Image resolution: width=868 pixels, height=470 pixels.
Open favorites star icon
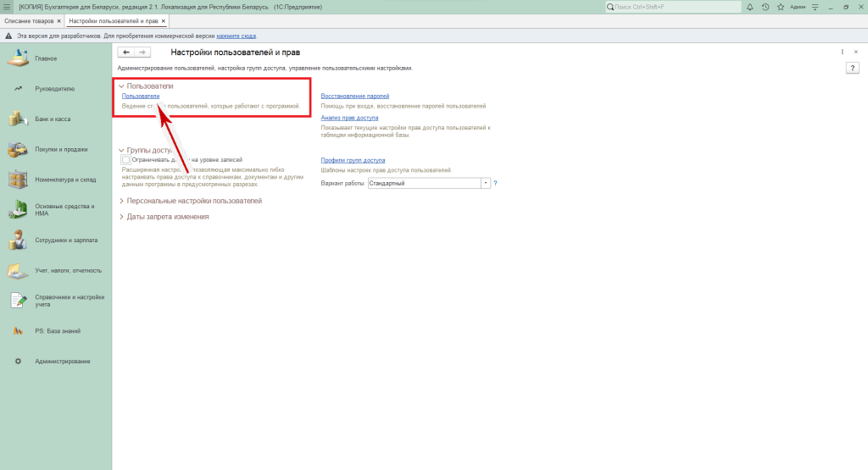780,7
